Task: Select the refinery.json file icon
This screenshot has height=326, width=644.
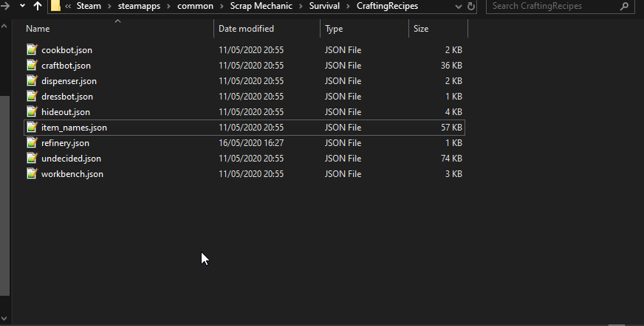Action: tap(32, 143)
